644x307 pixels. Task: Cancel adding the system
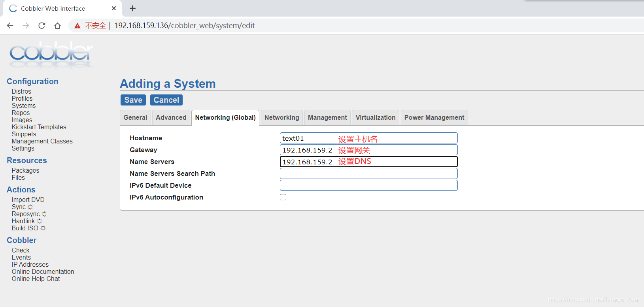click(166, 100)
